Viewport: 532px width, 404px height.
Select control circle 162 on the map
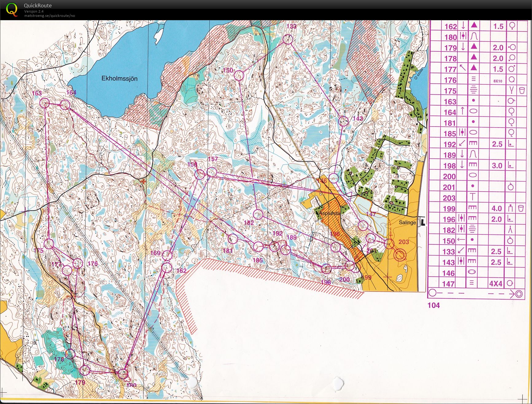pyautogui.click(x=167, y=267)
